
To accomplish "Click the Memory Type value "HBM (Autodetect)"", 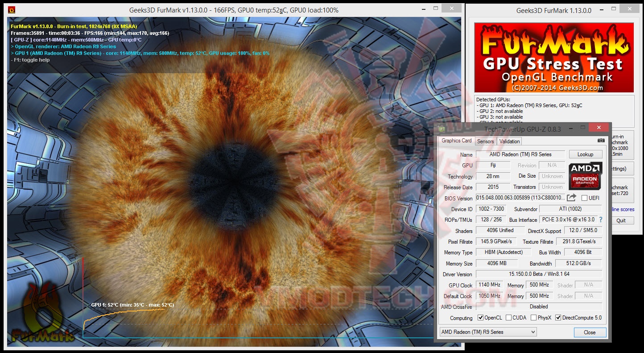I will pyautogui.click(x=504, y=252).
